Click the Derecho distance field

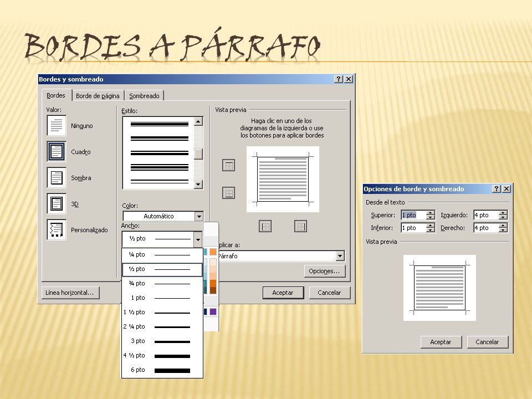pyautogui.click(x=486, y=228)
